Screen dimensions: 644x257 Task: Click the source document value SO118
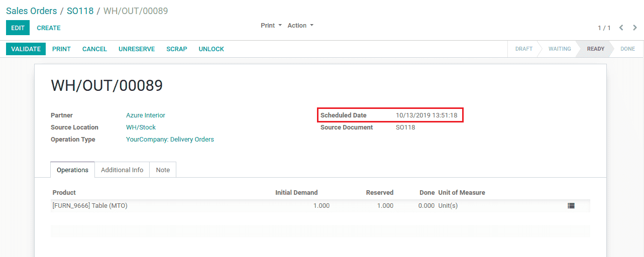pos(405,127)
